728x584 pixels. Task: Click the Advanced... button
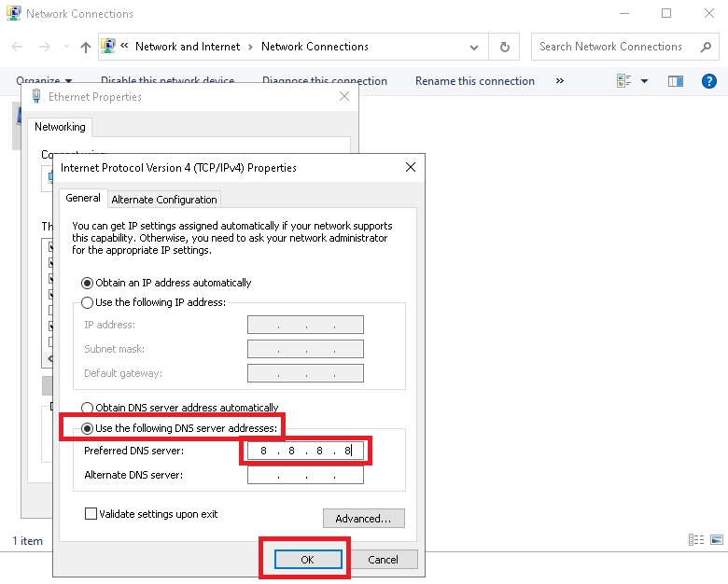click(363, 519)
